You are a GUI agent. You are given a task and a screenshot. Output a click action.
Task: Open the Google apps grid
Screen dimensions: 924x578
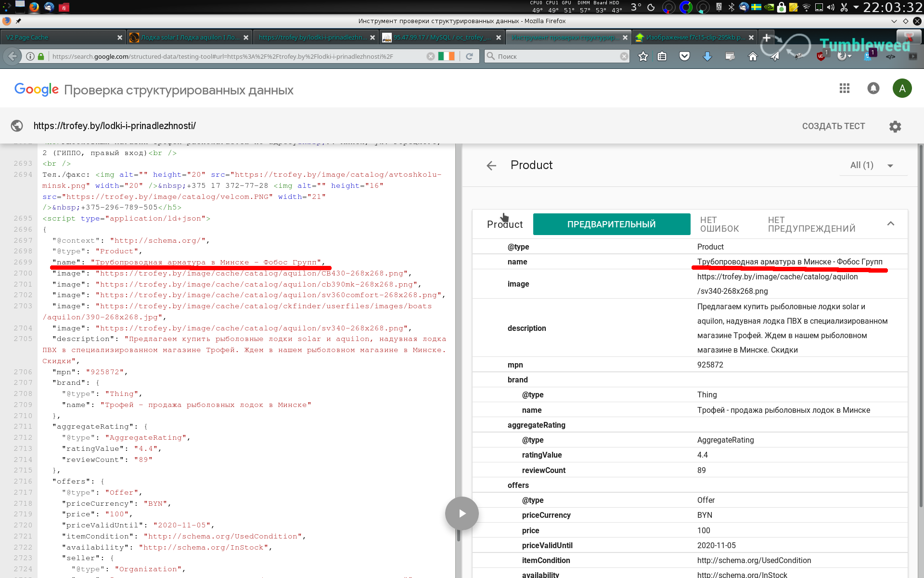coord(844,88)
